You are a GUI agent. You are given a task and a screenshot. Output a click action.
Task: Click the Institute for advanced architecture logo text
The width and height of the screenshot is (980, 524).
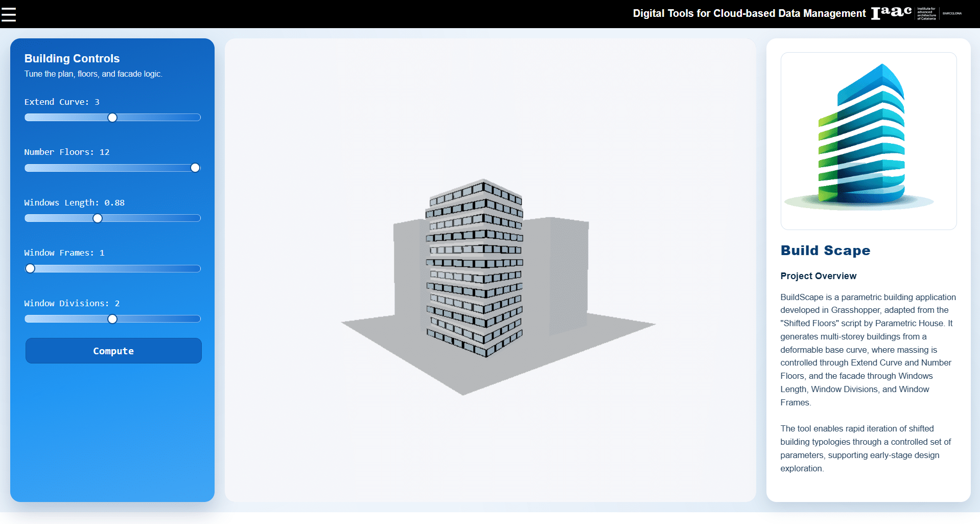point(926,13)
